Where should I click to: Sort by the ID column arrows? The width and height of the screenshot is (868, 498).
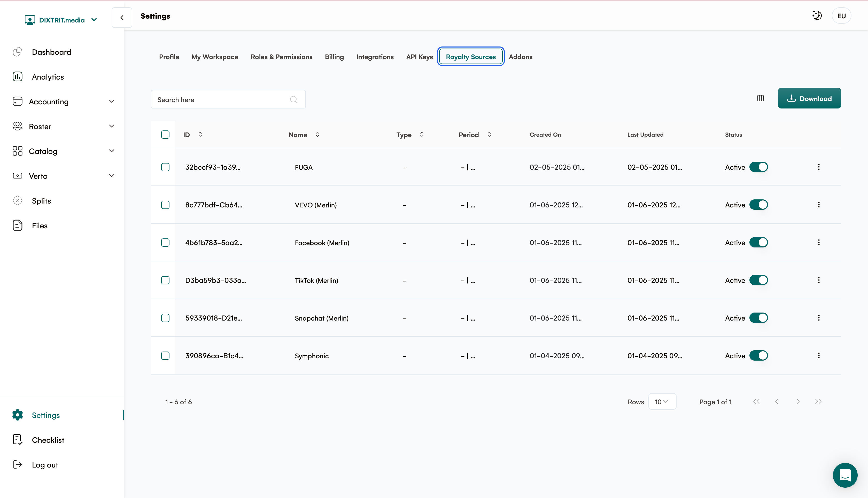(200, 134)
